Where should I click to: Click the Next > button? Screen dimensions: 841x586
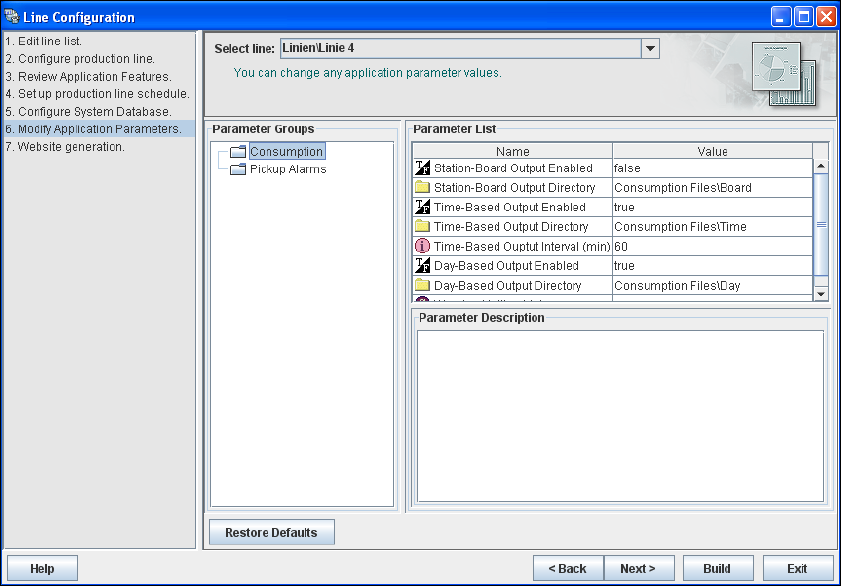(x=639, y=568)
